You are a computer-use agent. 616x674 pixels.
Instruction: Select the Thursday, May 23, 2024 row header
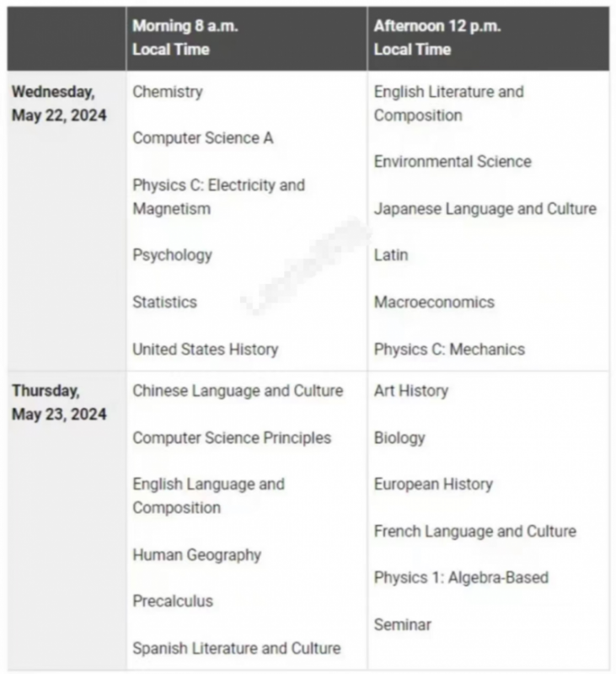(x=59, y=403)
